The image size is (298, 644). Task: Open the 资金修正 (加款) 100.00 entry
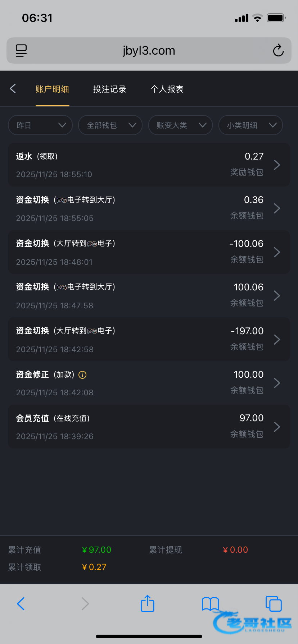coord(149,383)
